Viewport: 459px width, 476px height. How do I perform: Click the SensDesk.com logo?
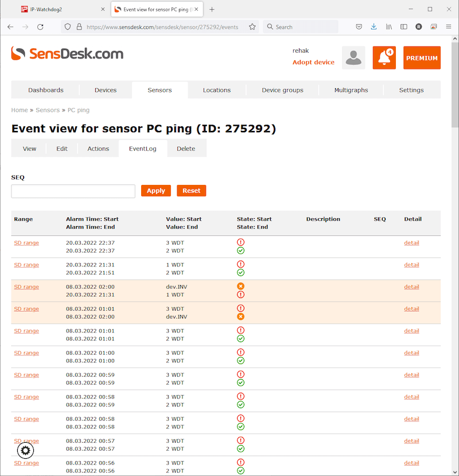point(67,54)
